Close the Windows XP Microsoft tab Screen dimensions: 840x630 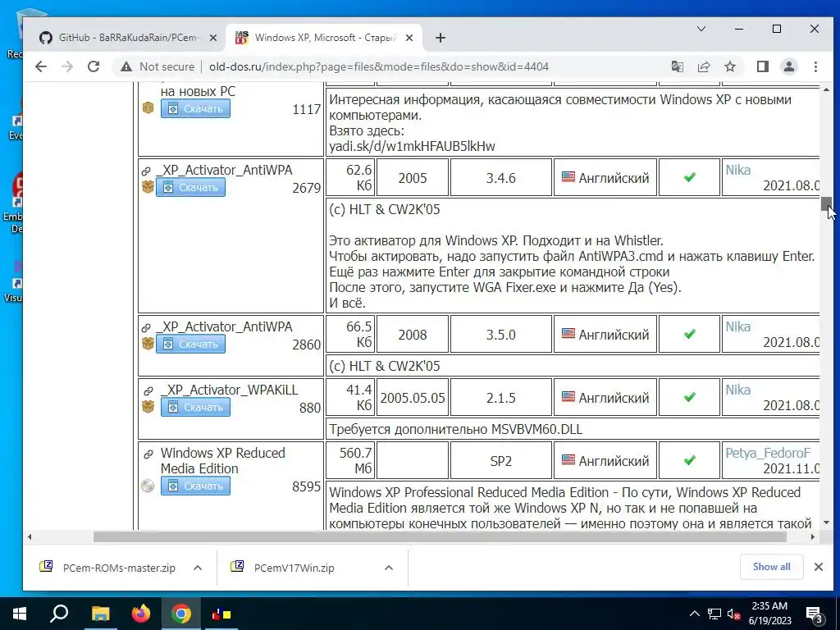point(409,38)
